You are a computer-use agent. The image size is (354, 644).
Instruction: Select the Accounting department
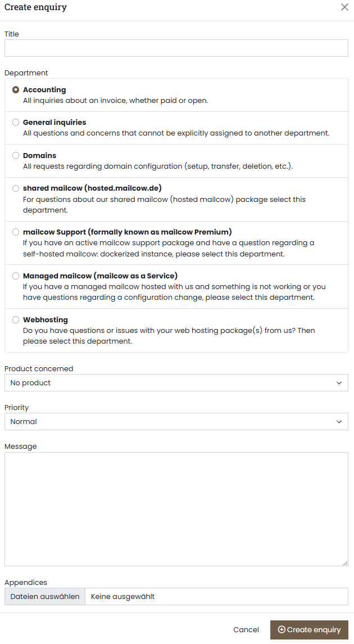coord(16,89)
